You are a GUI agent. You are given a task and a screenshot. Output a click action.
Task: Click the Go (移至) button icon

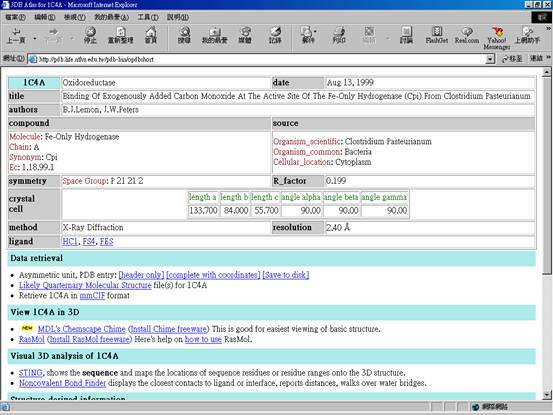point(512,59)
